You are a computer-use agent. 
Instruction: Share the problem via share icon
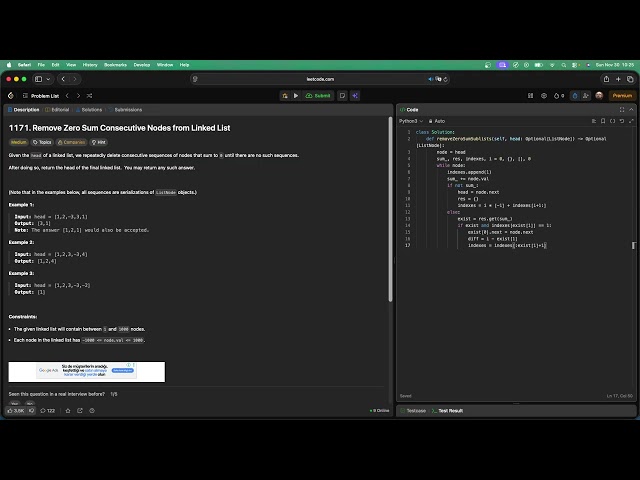(x=80, y=411)
